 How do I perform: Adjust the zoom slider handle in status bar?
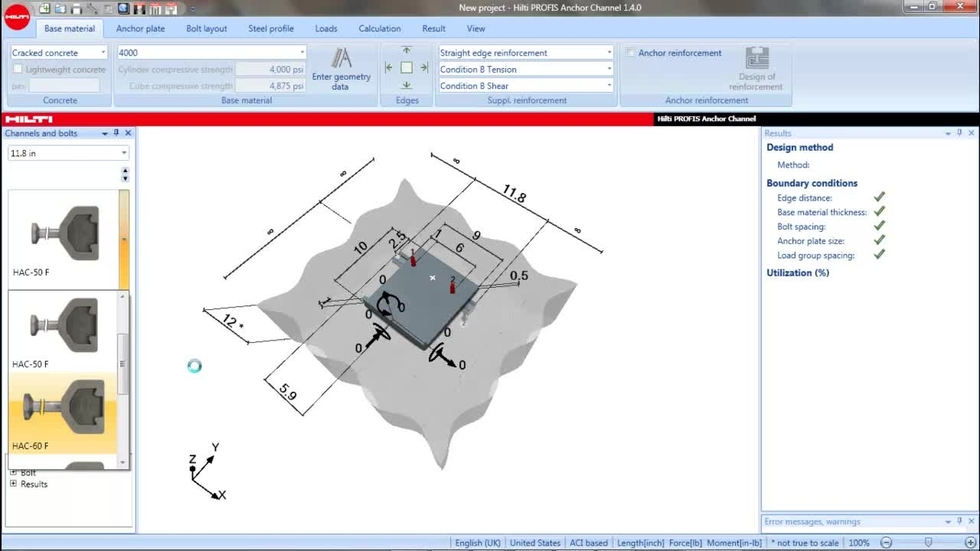coord(928,543)
